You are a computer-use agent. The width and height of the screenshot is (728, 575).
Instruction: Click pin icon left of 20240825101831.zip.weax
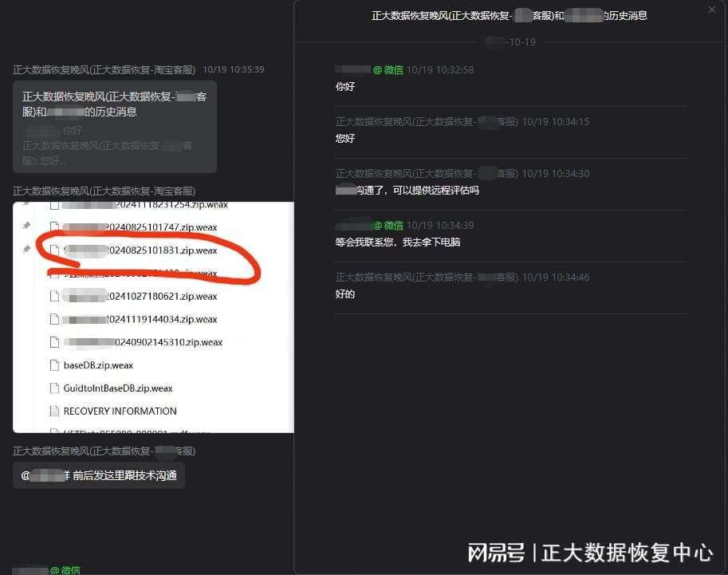tap(26, 250)
